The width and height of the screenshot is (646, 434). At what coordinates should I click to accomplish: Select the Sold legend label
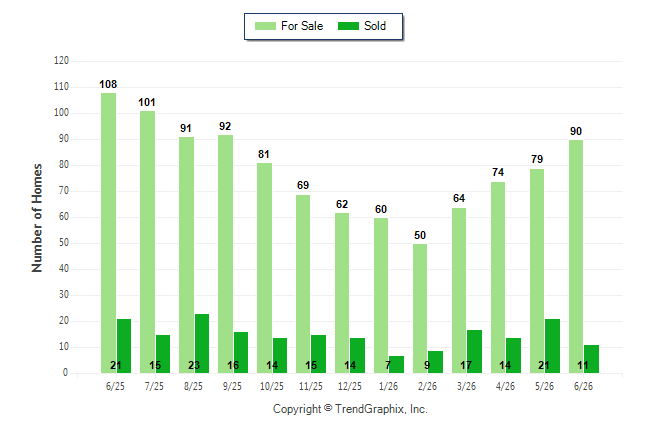[x=375, y=26]
